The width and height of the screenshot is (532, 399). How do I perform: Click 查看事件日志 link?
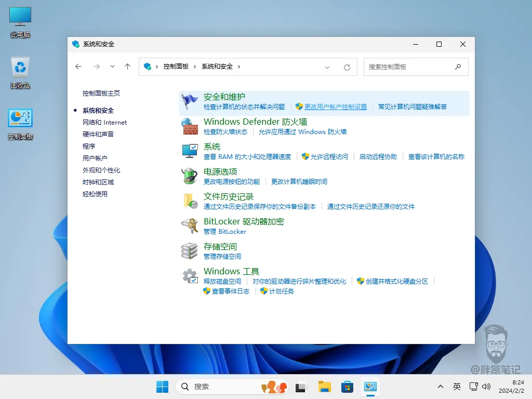(x=230, y=291)
